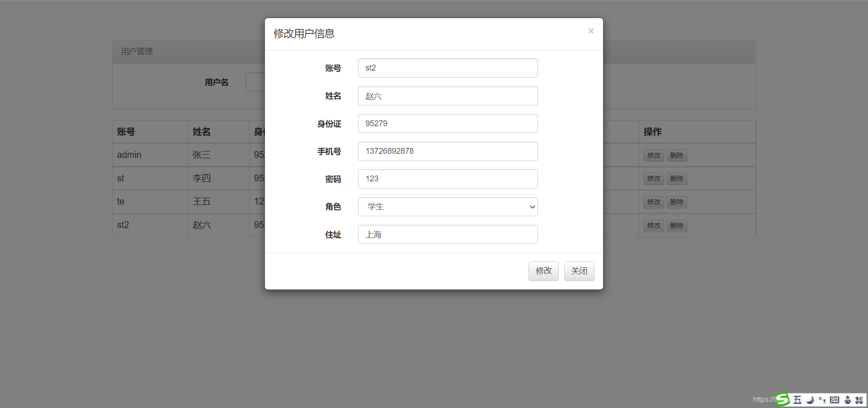This screenshot has height=408, width=868.
Task: Click the 住址 input containing 上海
Action: (447, 234)
